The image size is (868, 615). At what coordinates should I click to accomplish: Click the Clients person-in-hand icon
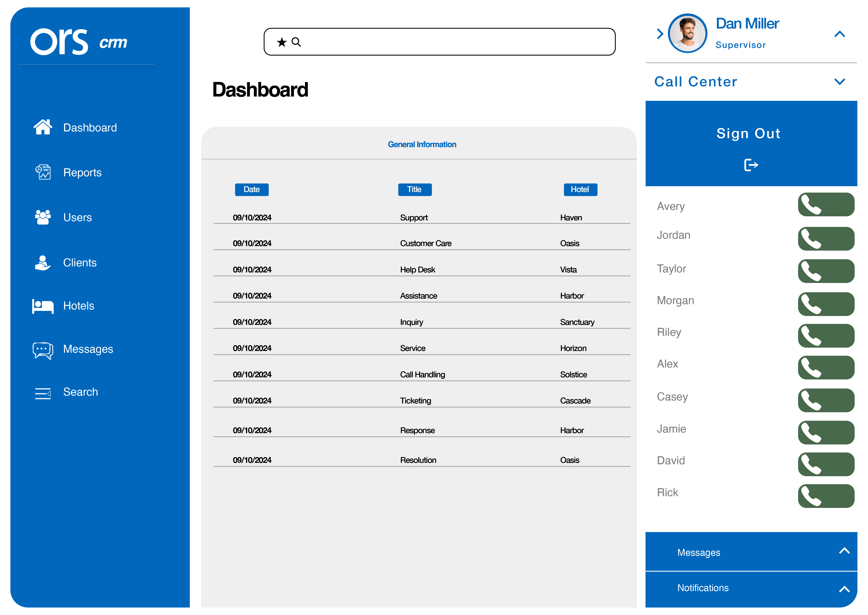click(43, 262)
